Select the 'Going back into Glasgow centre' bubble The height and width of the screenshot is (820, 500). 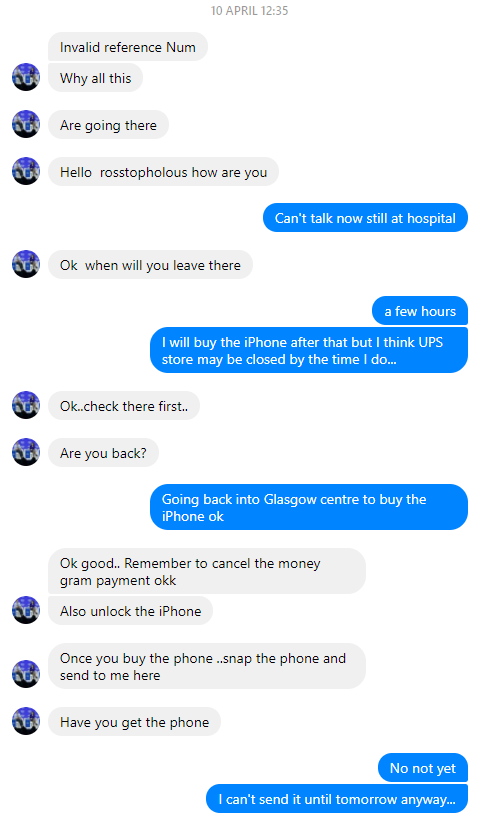(309, 507)
